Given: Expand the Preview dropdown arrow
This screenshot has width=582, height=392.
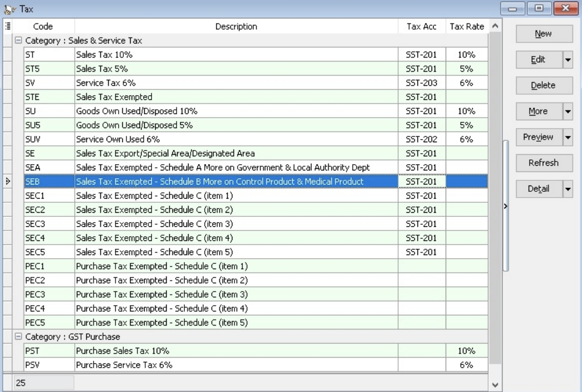Looking at the screenshot, I should (x=568, y=137).
